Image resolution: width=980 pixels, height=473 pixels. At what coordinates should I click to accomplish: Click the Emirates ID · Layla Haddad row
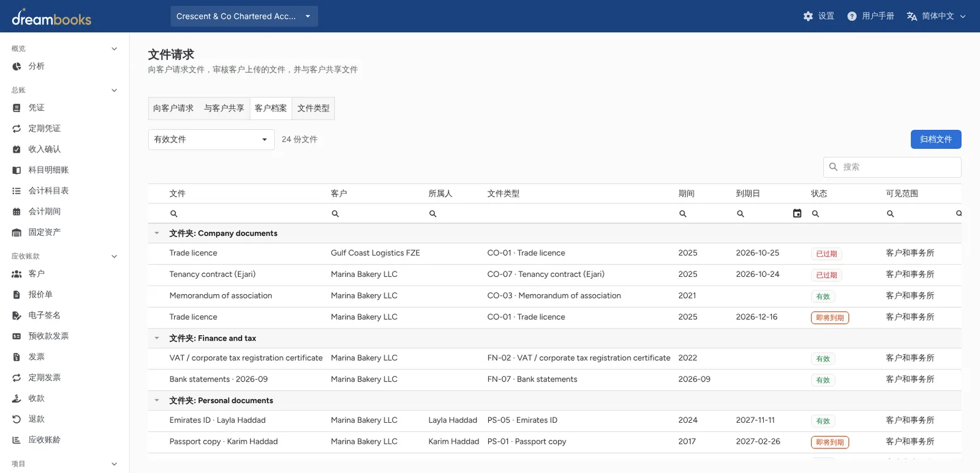(x=554, y=421)
